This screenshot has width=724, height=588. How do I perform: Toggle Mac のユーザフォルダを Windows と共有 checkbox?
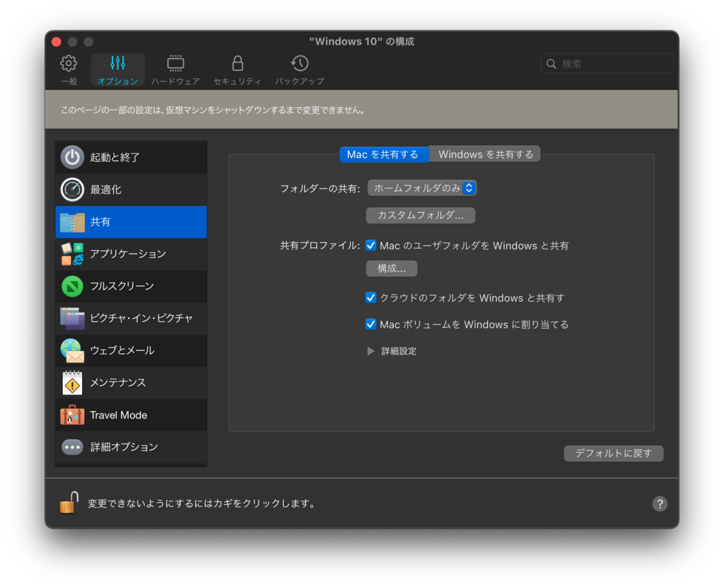point(371,245)
